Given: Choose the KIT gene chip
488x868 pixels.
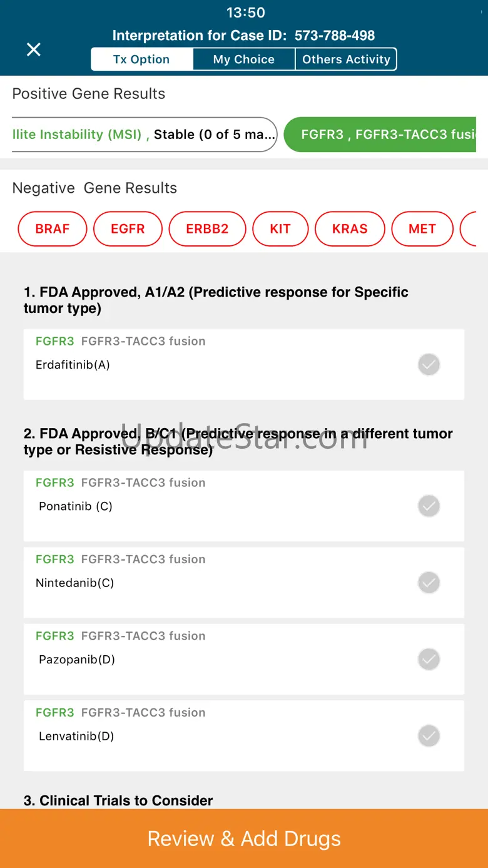Looking at the screenshot, I should (280, 229).
